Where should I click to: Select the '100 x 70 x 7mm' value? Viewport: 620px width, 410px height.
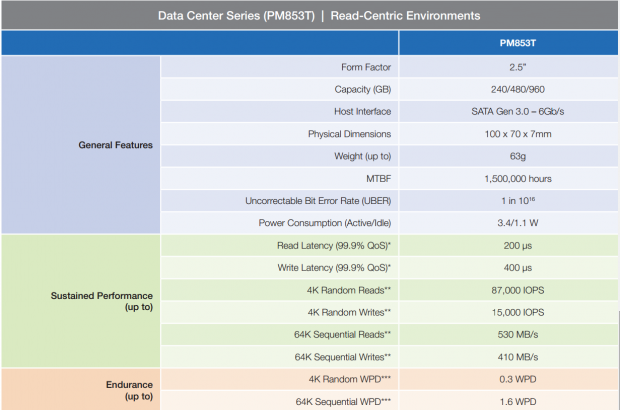(x=518, y=134)
